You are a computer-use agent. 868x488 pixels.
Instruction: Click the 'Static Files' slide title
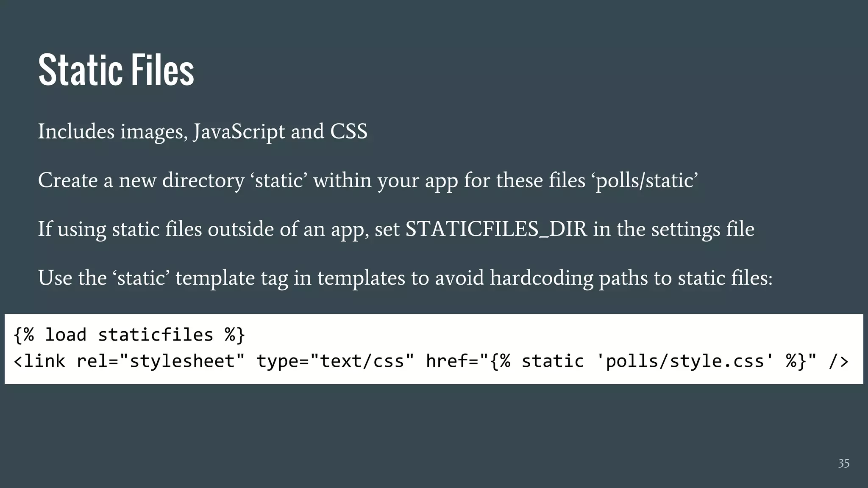(116, 70)
